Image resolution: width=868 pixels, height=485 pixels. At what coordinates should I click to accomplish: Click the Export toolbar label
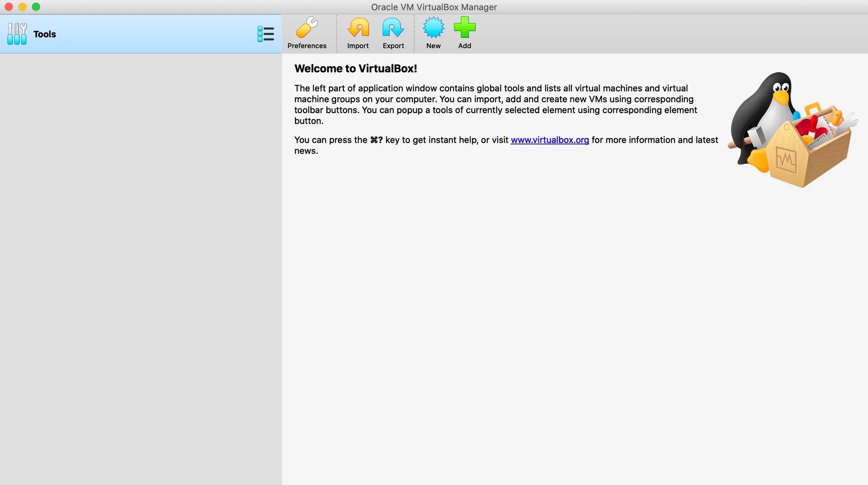(x=393, y=46)
